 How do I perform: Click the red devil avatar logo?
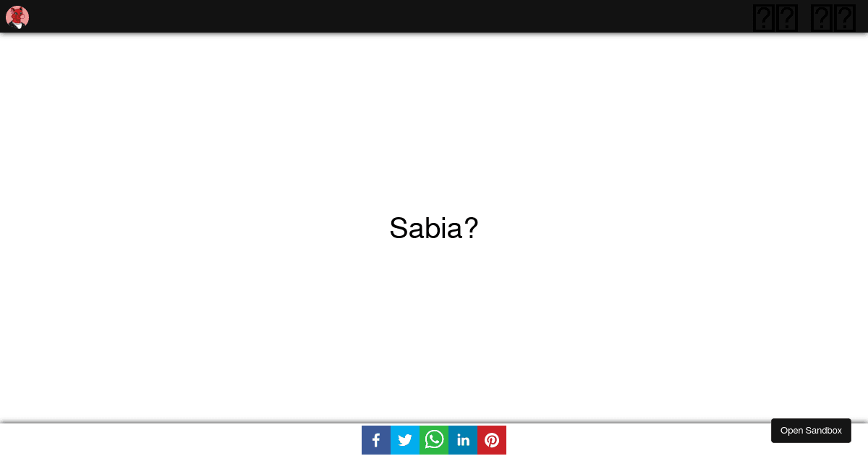point(17,17)
